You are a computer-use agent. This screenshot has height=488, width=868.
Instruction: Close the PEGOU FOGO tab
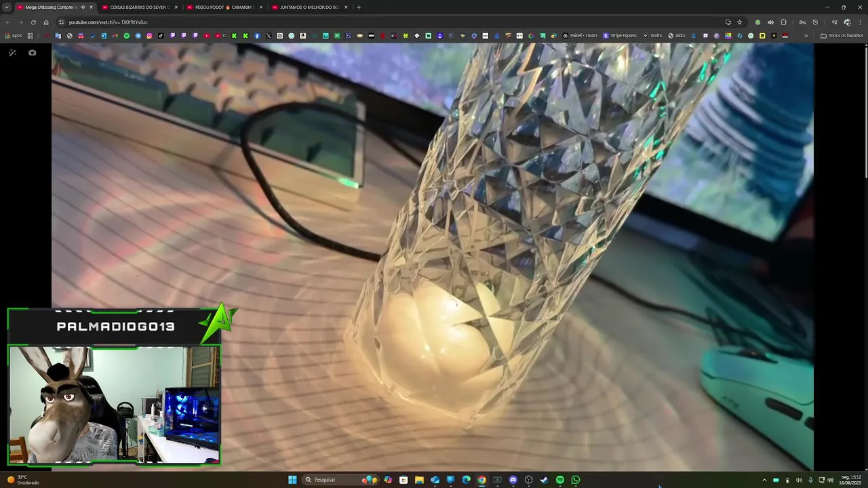click(261, 7)
